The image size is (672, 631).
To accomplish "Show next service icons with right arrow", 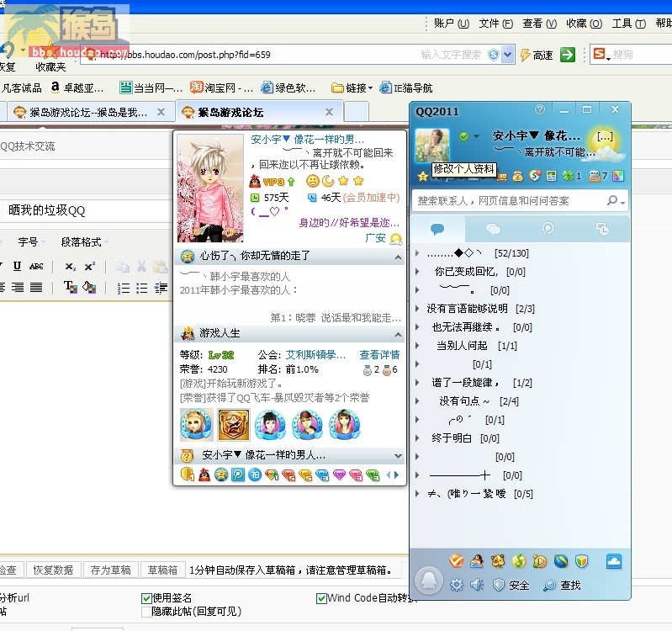I will (396, 475).
